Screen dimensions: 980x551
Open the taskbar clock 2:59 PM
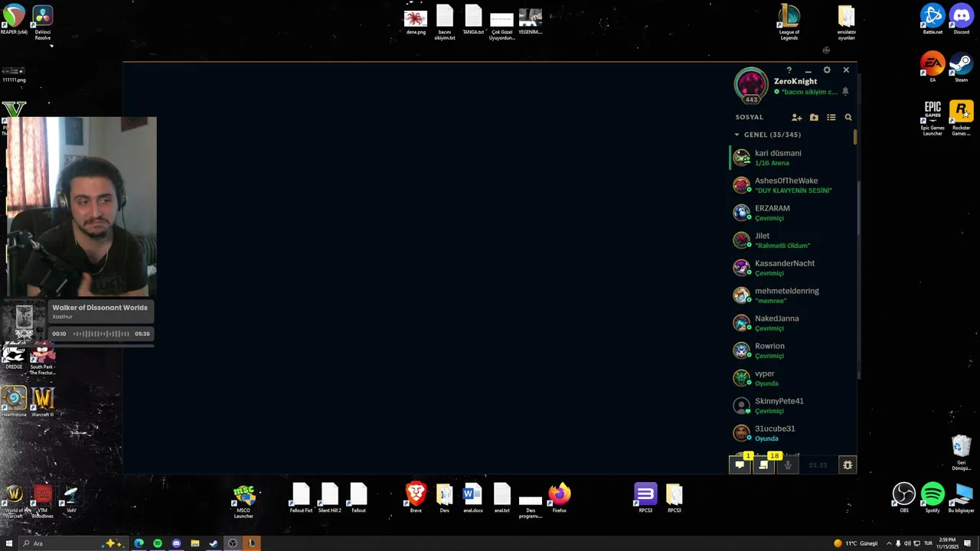[x=949, y=543]
